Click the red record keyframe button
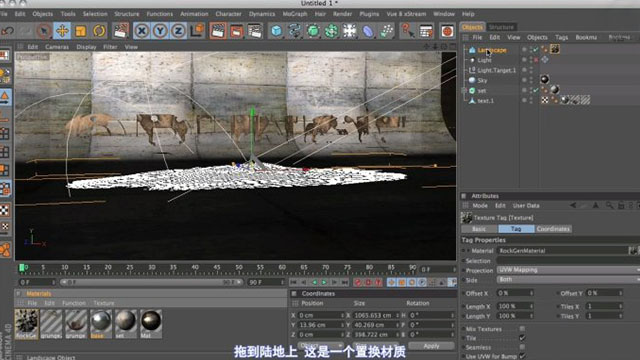Screen dimensions: 640x360 (x=358, y=282)
